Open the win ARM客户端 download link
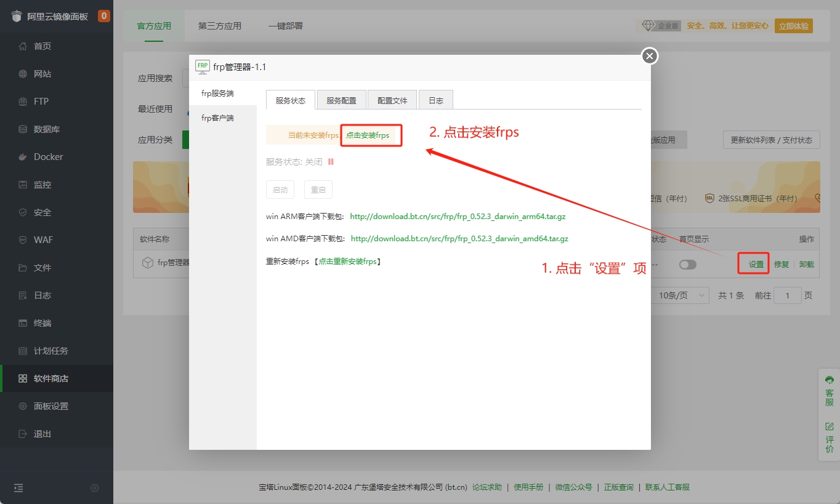 [x=458, y=217]
